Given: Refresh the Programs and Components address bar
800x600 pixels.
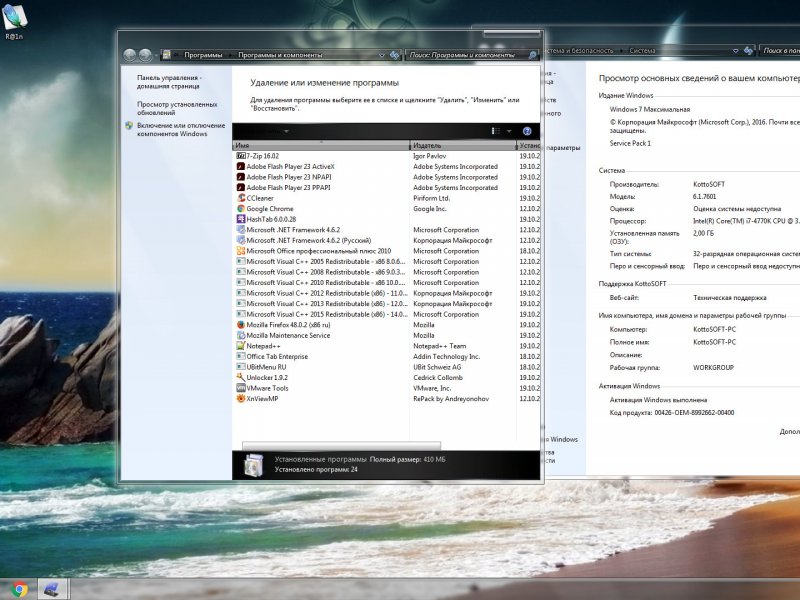Looking at the screenshot, I should point(394,55).
